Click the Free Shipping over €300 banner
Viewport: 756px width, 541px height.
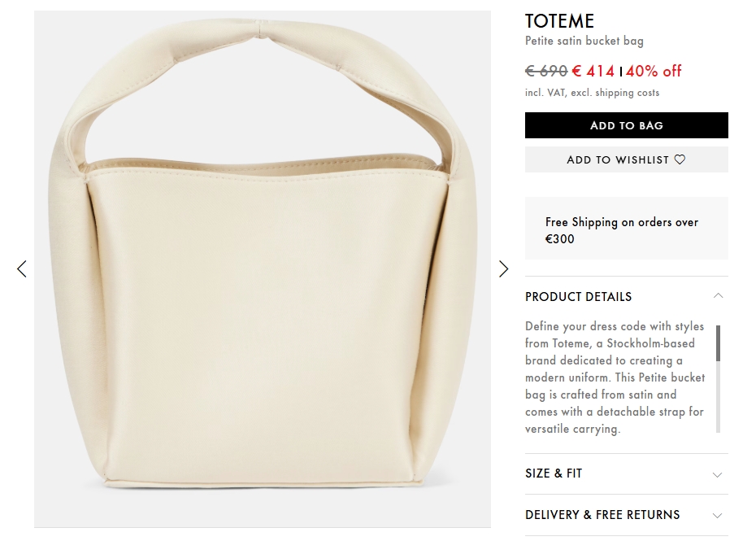pyautogui.click(x=626, y=229)
